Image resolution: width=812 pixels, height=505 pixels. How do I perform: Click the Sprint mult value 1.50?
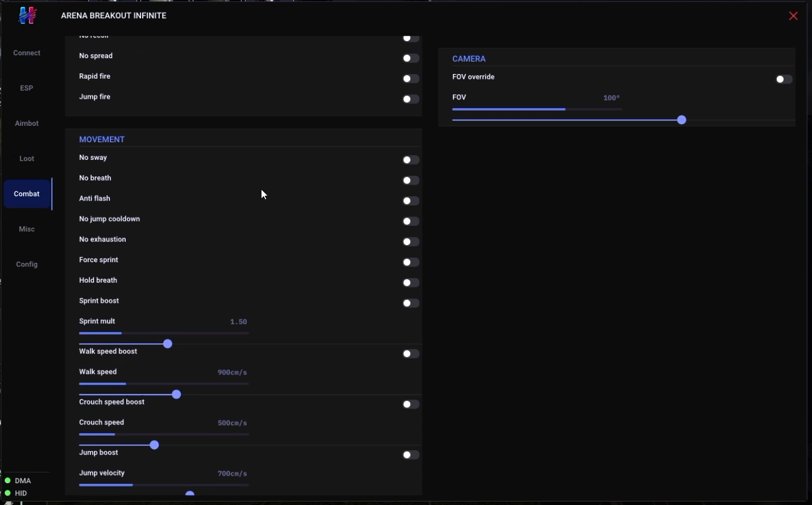pyautogui.click(x=239, y=322)
